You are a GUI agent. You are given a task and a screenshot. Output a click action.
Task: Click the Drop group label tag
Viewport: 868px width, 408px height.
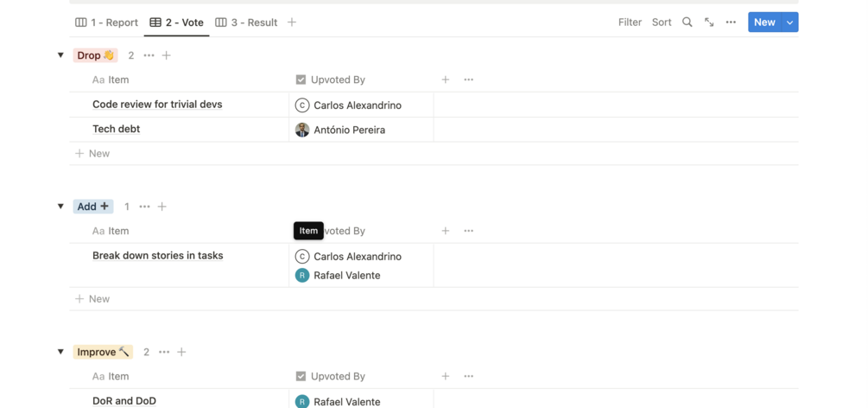(x=95, y=55)
